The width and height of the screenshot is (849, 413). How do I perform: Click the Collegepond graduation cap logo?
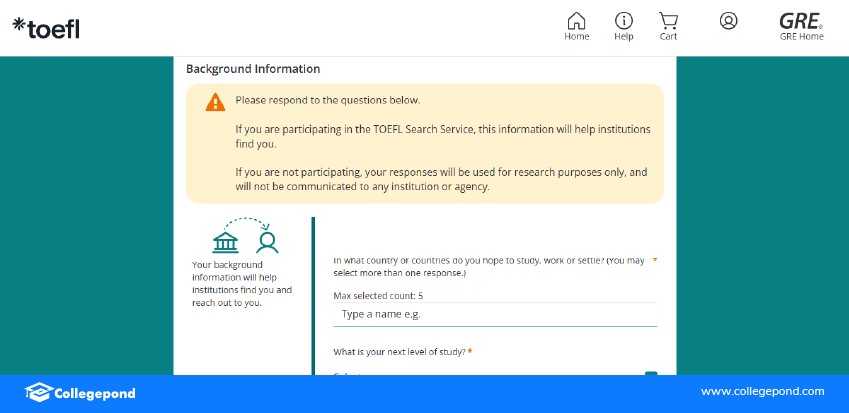(x=38, y=393)
